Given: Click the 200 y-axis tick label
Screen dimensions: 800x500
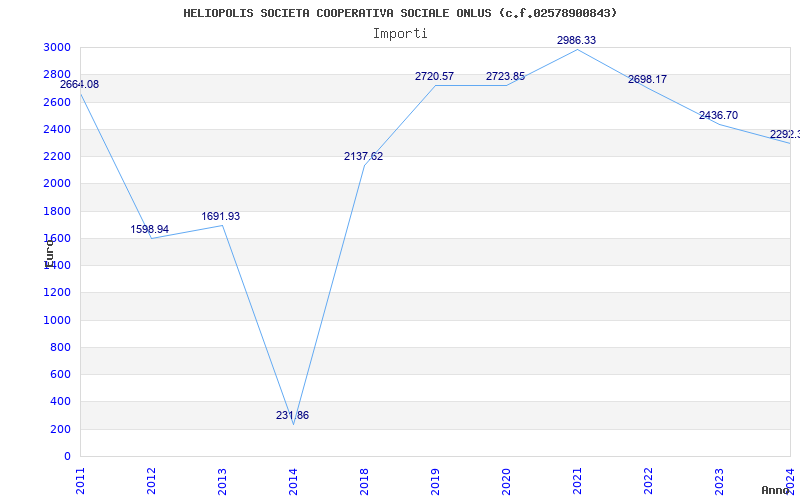Looking at the screenshot, I should tap(60, 429).
